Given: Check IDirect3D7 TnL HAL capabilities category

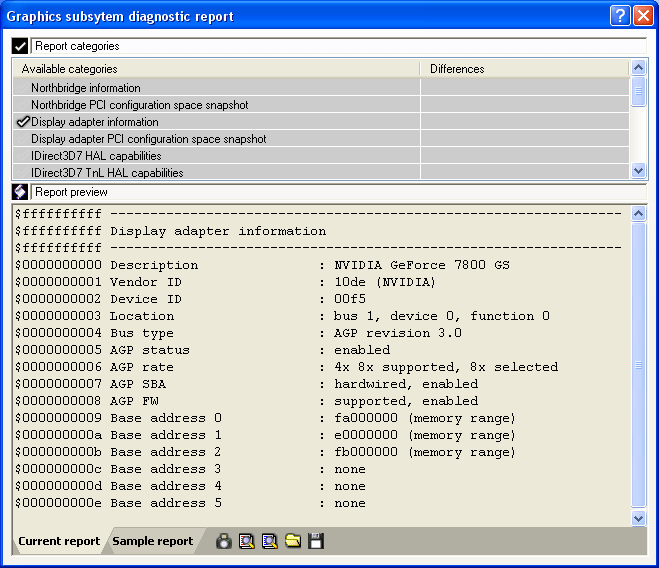Looking at the screenshot, I should (x=23, y=173).
